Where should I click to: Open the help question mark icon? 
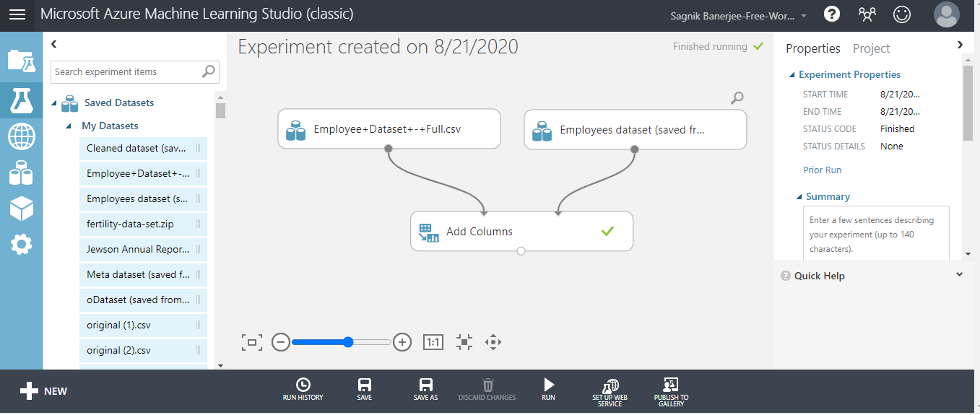[x=832, y=14]
